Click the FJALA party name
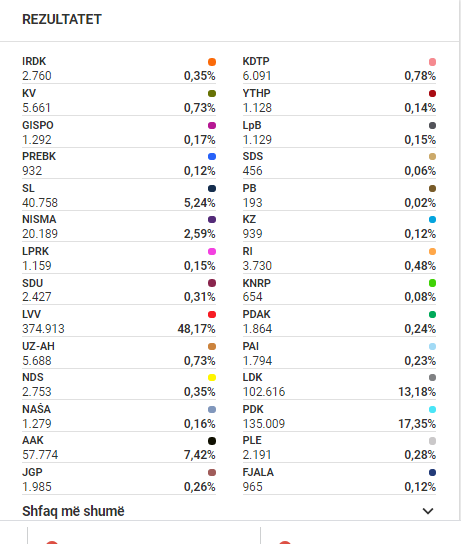The height and width of the screenshot is (544, 461). (x=258, y=473)
